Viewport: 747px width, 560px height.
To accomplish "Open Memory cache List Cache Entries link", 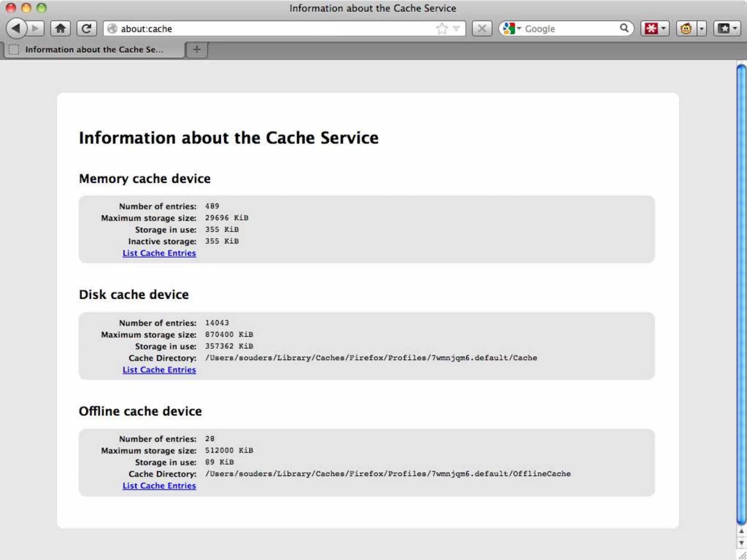I will point(159,253).
